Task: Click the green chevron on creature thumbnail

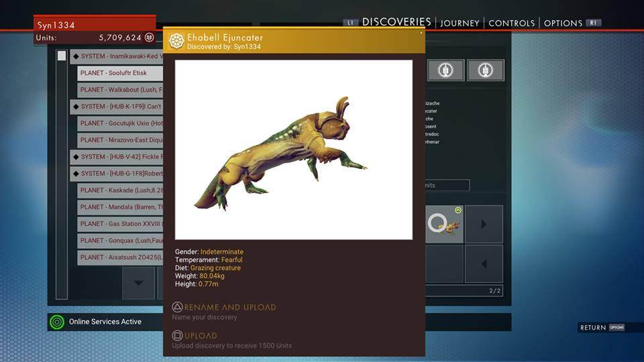Action: coord(458,210)
